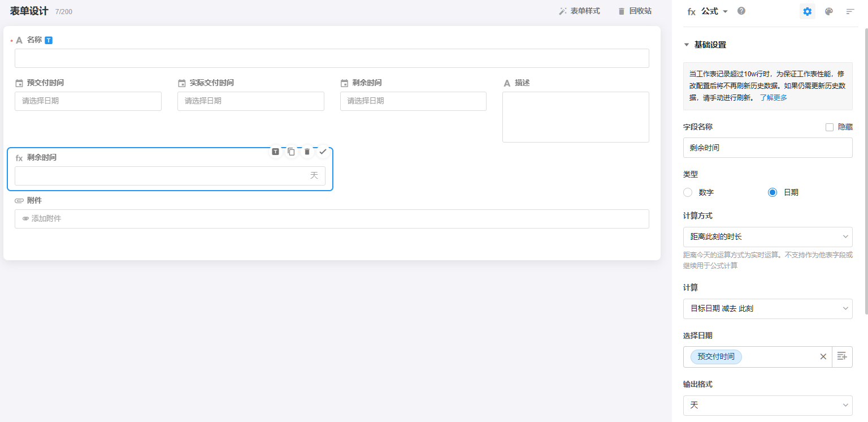
Task: Select the 日期 type radio button
Action: 772,192
